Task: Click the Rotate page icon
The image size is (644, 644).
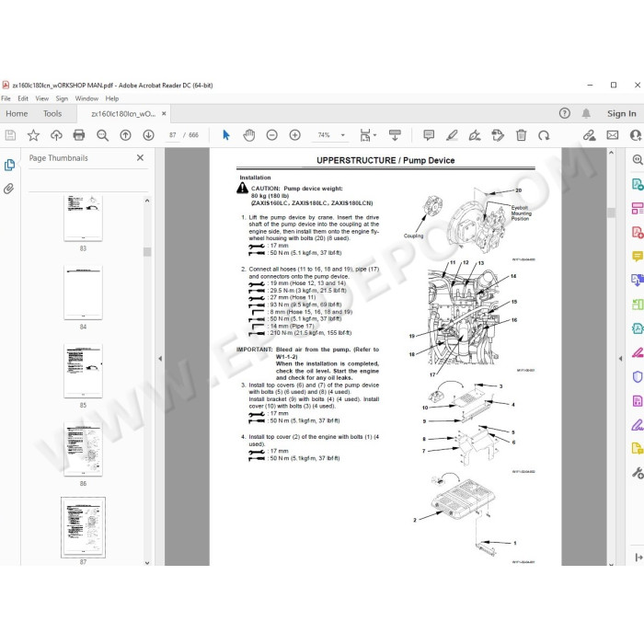Action: coord(544,135)
